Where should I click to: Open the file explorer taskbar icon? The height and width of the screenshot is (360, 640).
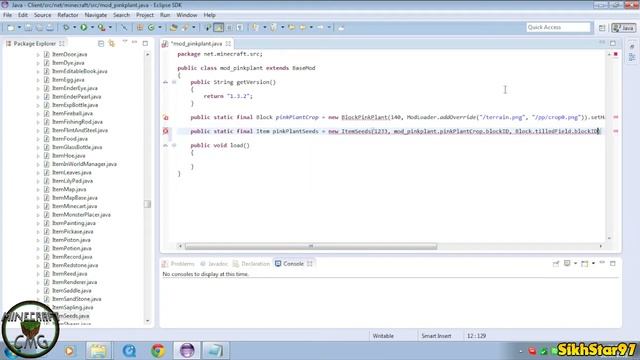pyautogui.click(x=98, y=351)
